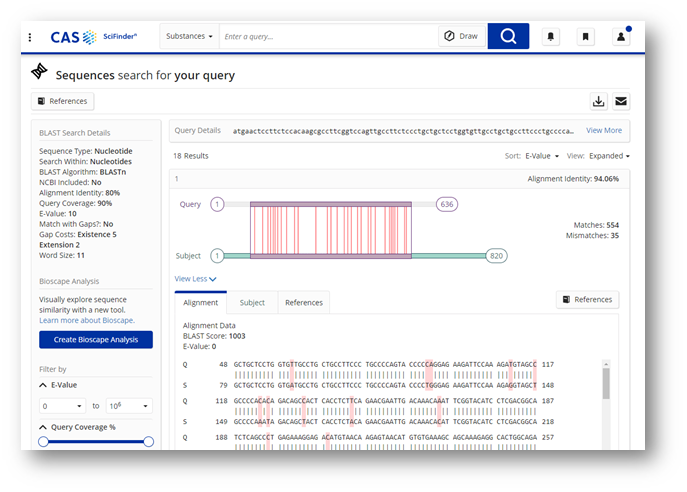The height and width of the screenshot is (492, 687).
Task: Click the Alignment Identity: 94.06% text
Action: point(573,179)
